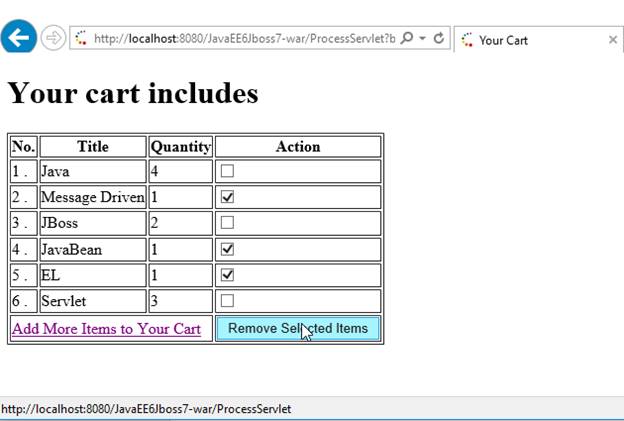The image size is (624, 421).
Task: Close the Your Cart tab
Action: point(613,40)
